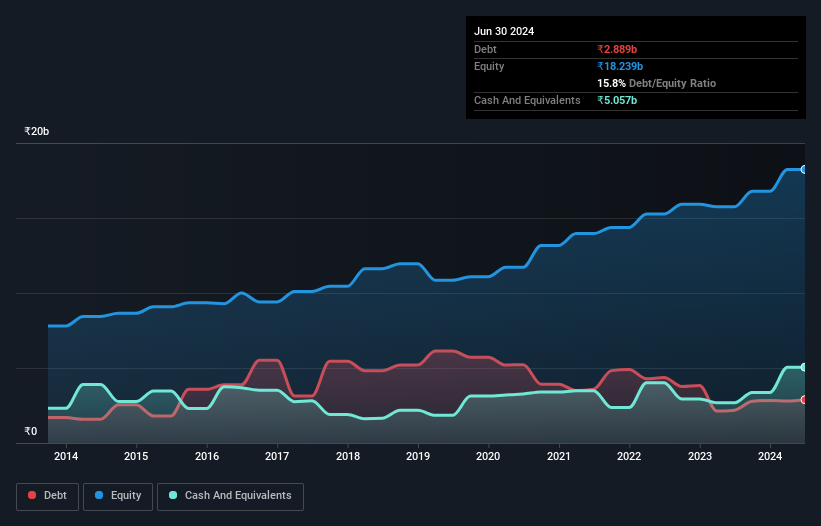Select the 2021 x-axis label
The height and width of the screenshot is (526, 821).
pyautogui.click(x=559, y=456)
